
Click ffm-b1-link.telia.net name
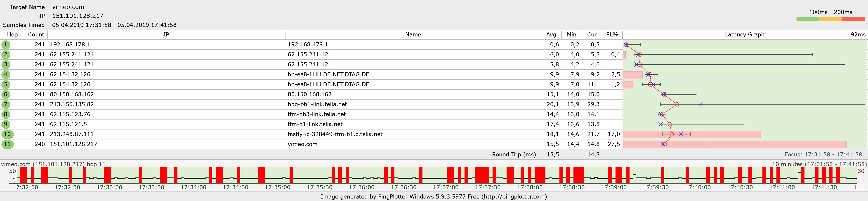click(x=315, y=124)
